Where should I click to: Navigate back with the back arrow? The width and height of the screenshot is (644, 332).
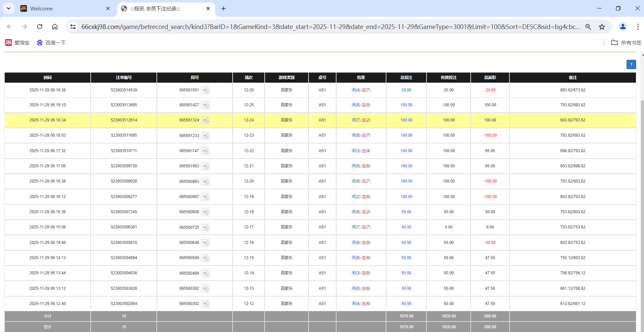9,27
